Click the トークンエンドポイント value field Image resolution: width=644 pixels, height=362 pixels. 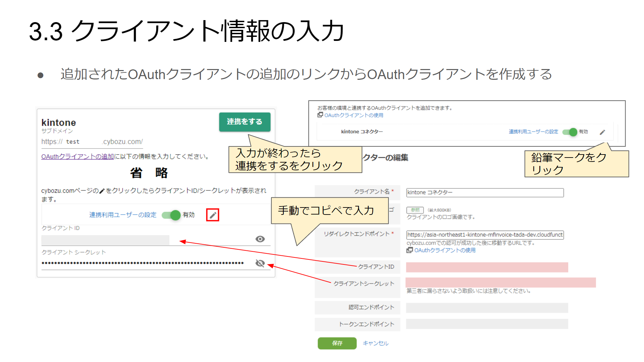[487, 324]
